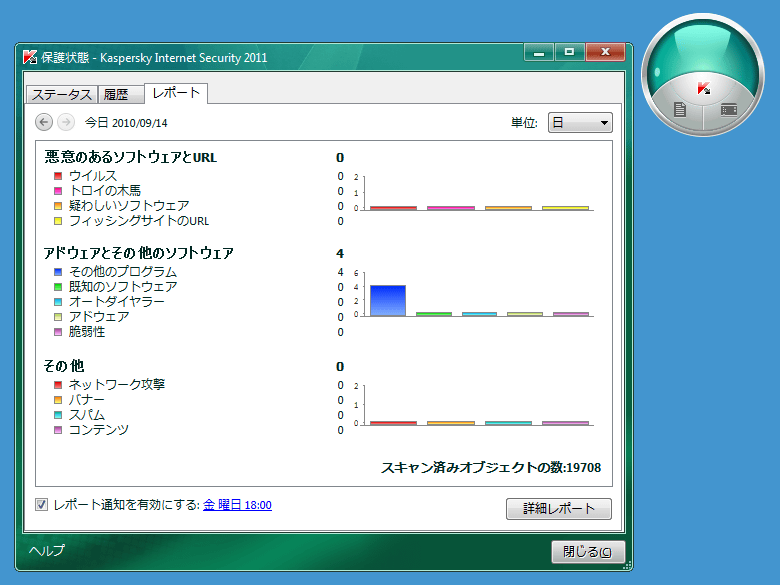Click the red ネットワーク攻撃 legend square
The width and height of the screenshot is (780, 585).
(58, 385)
